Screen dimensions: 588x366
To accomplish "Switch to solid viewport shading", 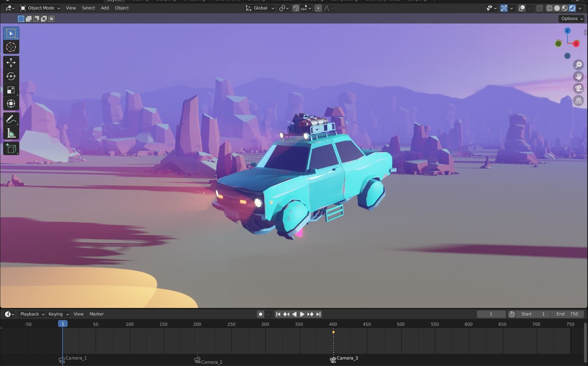I will point(557,8).
